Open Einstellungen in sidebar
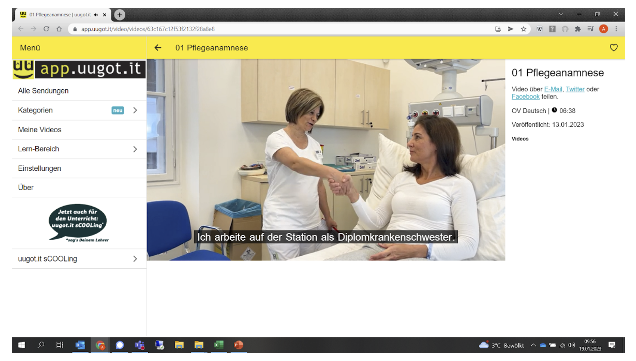The width and height of the screenshot is (636, 361). click(x=79, y=168)
